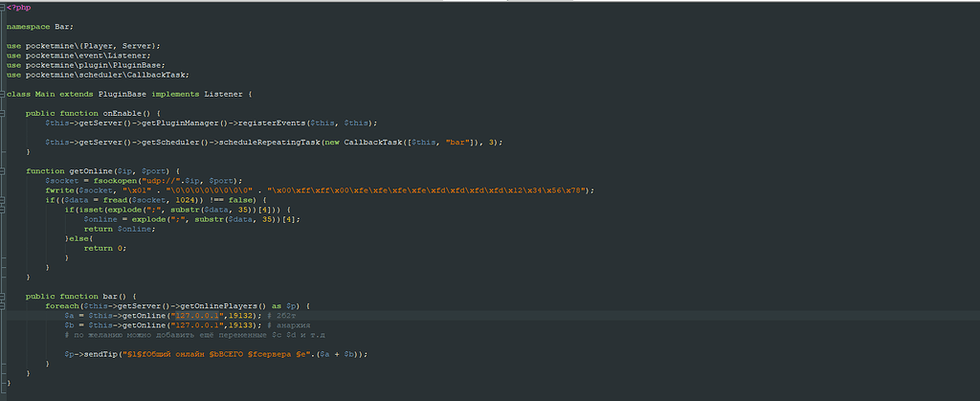The image size is (980, 401).
Task: Fold the else block in getOnline
Action: pyautogui.click(x=3, y=238)
